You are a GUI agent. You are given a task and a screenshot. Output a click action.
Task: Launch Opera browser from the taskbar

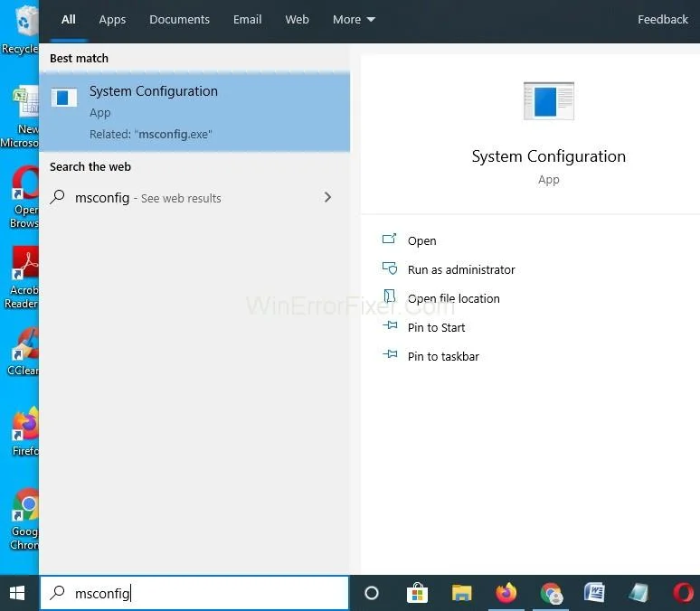click(x=684, y=593)
